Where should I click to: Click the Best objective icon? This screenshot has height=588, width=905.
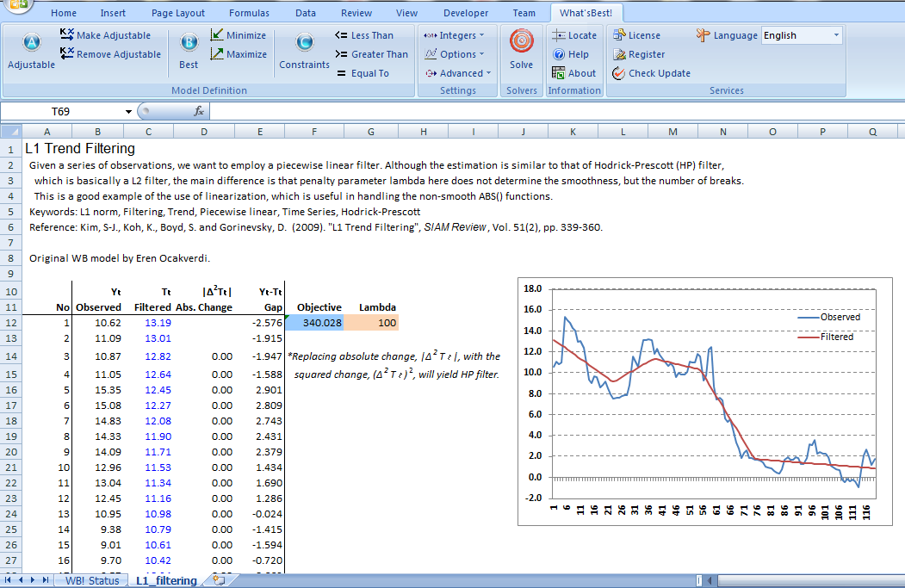[189, 44]
